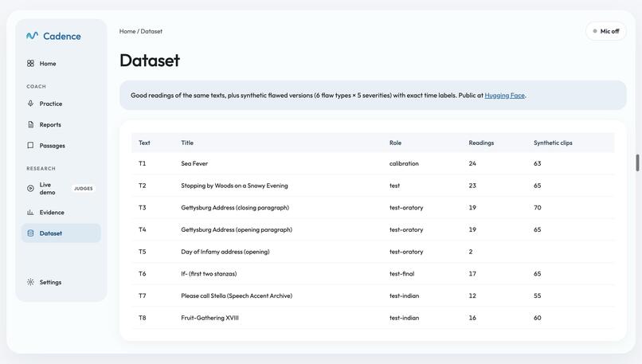Click the T8 text ID cell
This screenshot has height=364, width=642.
[x=142, y=318]
